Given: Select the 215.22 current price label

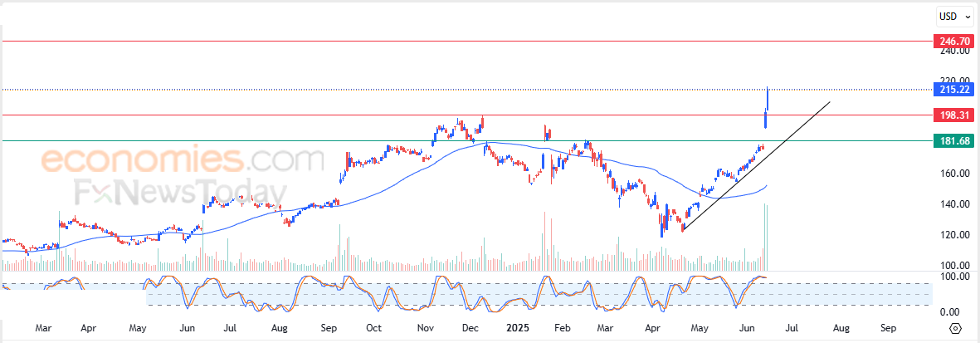Looking at the screenshot, I should tap(953, 90).
